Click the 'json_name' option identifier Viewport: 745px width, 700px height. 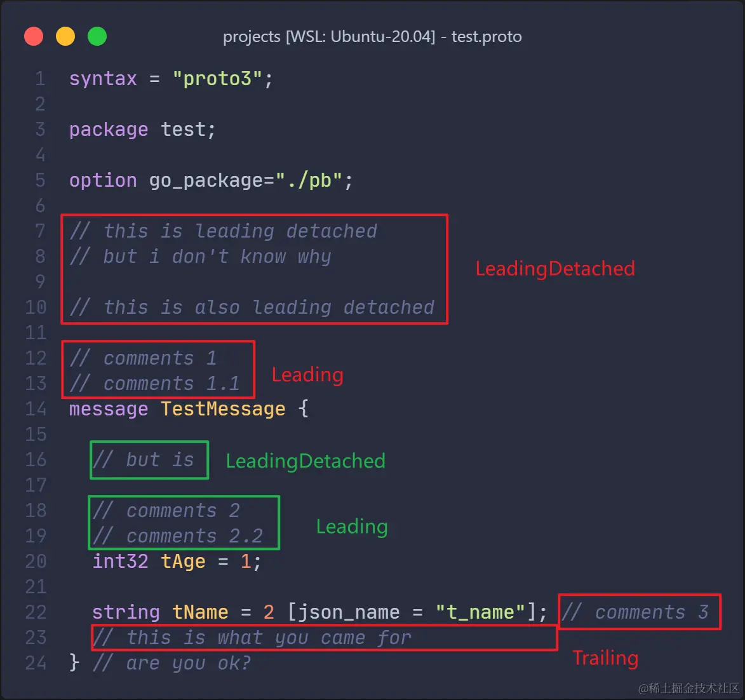coord(349,613)
